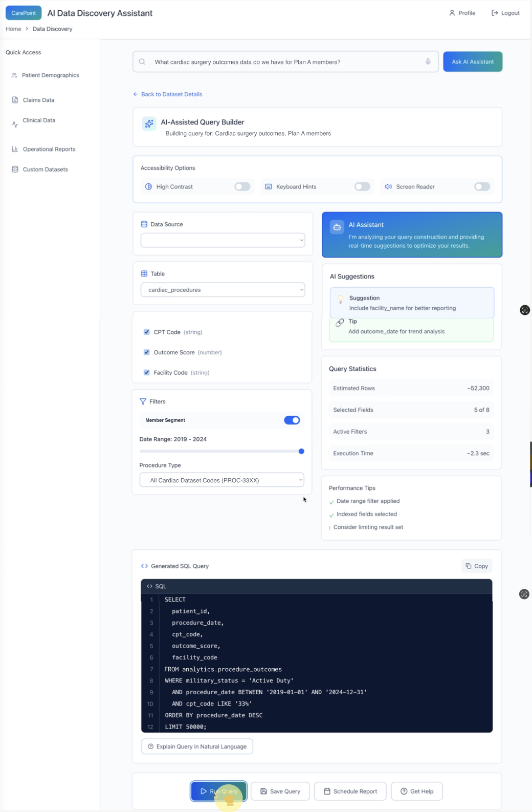Expand the Procedure Type dropdown
Image resolution: width=532 pixels, height=812 pixels.
[222, 480]
